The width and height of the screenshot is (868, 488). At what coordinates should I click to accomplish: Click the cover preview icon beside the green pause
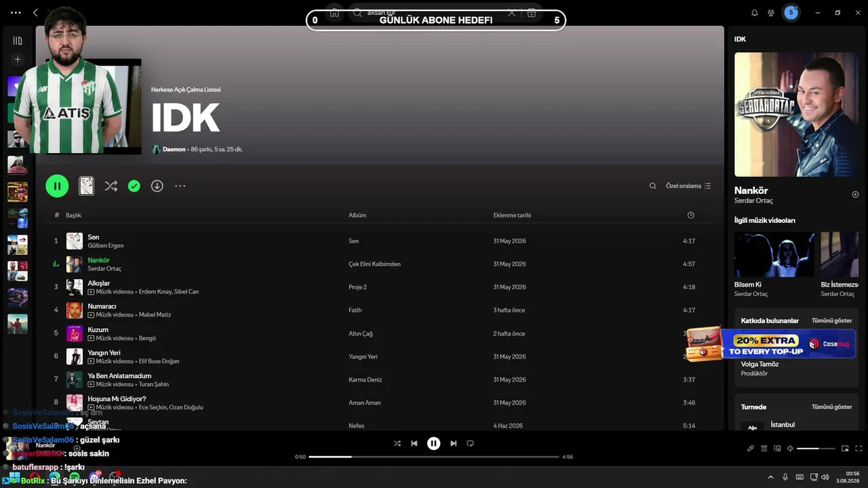86,186
